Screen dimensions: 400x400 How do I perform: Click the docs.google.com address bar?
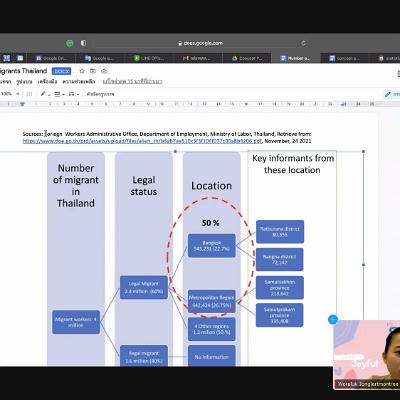point(200,43)
